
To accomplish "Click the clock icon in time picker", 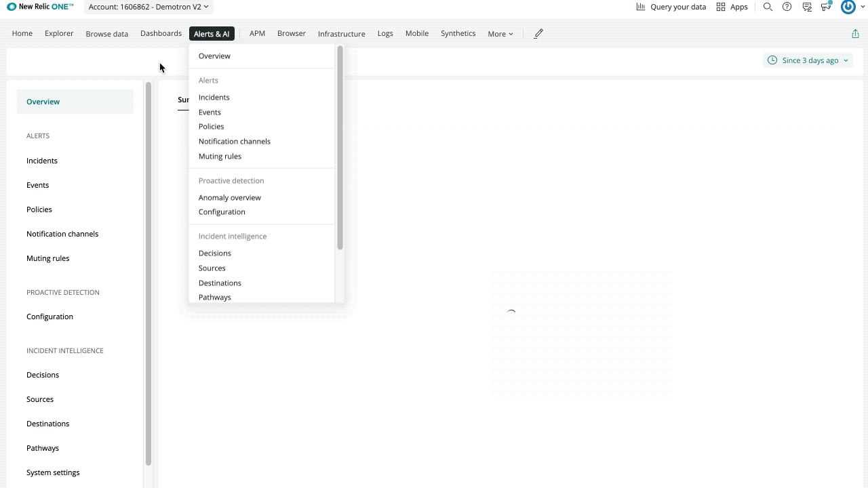I will 772,60.
